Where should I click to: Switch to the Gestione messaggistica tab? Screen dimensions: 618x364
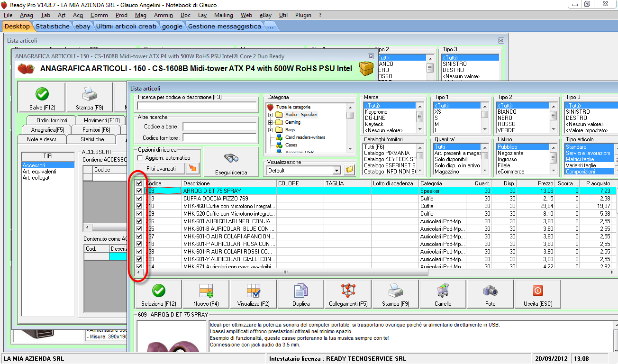(225, 27)
